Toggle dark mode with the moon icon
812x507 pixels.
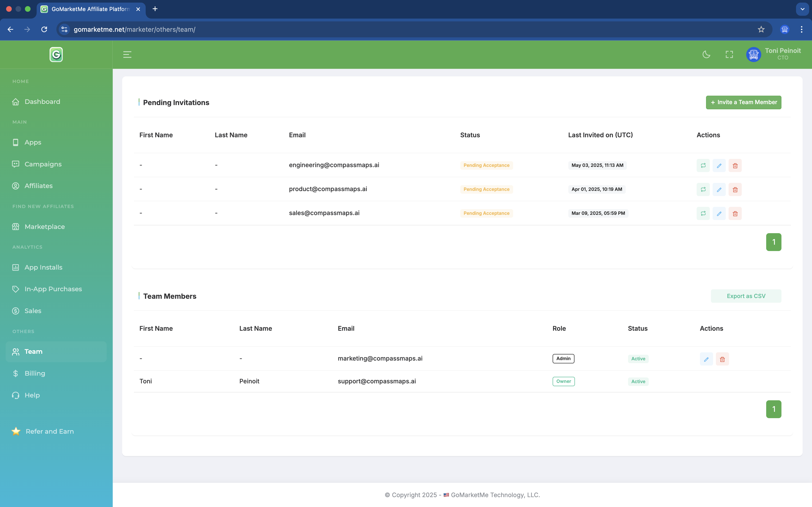(707, 55)
